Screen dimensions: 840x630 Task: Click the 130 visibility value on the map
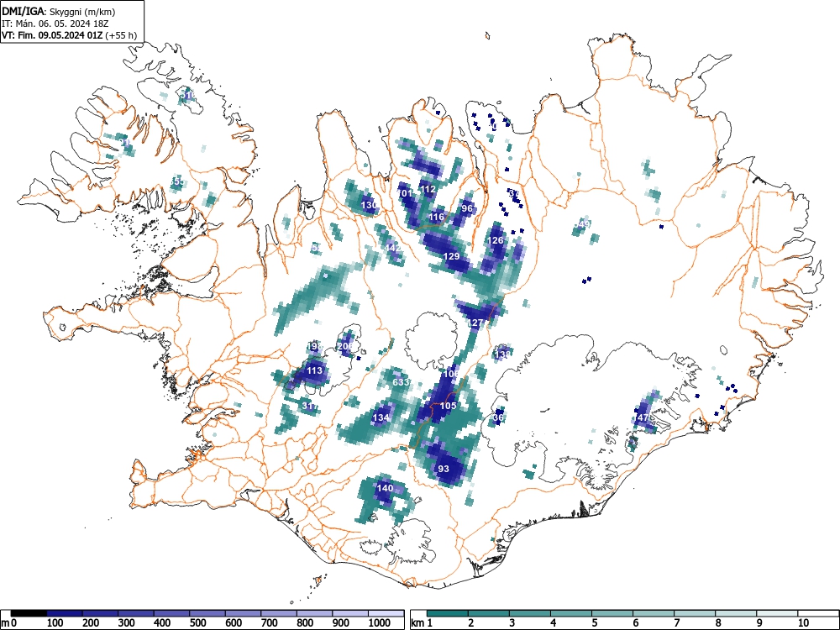pos(369,205)
